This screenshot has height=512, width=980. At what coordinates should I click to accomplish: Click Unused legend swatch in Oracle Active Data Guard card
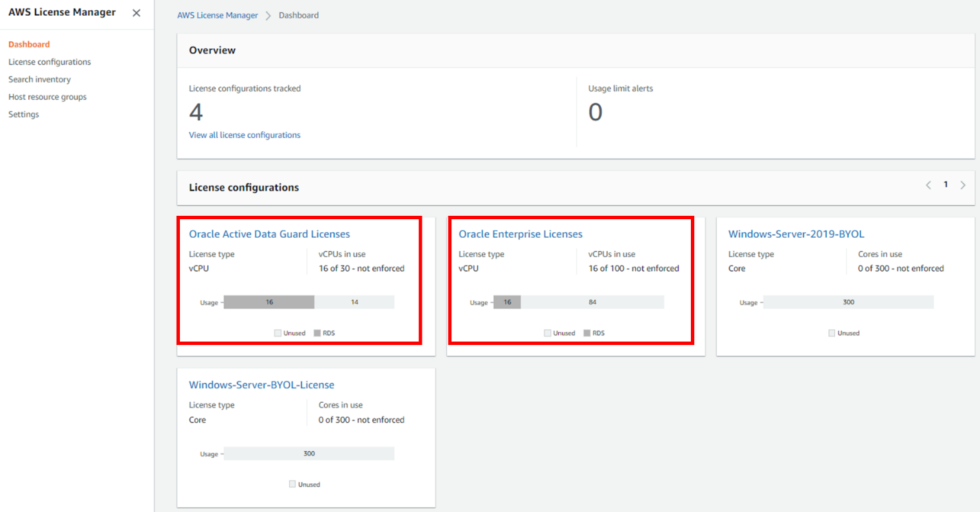[x=277, y=333]
